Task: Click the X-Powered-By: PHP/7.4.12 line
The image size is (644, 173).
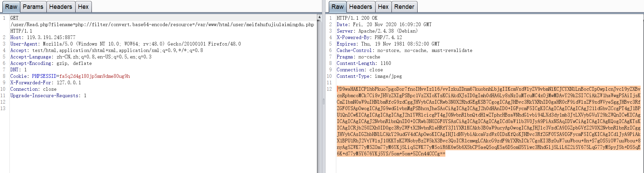Action: 369,37
